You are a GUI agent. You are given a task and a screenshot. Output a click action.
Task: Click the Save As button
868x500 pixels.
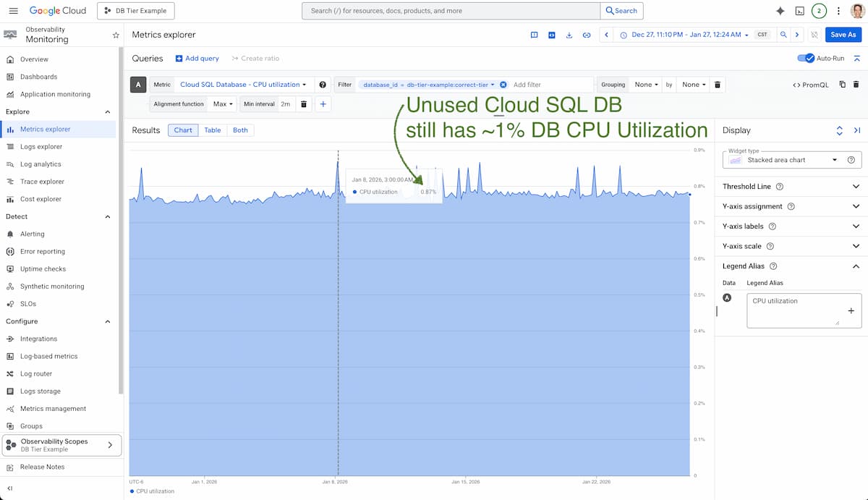click(x=843, y=35)
